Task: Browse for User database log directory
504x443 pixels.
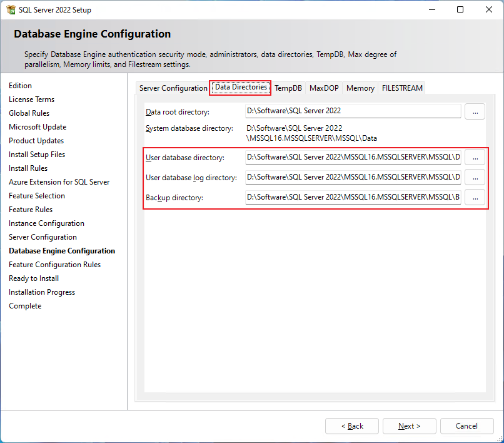Action: click(475, 178)
